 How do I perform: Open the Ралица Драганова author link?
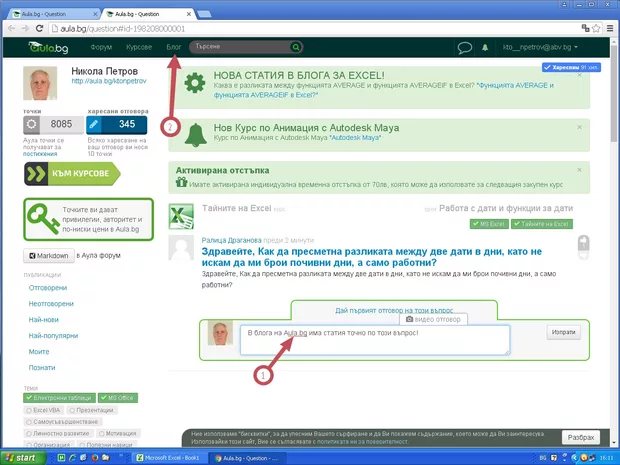[232, 240]
